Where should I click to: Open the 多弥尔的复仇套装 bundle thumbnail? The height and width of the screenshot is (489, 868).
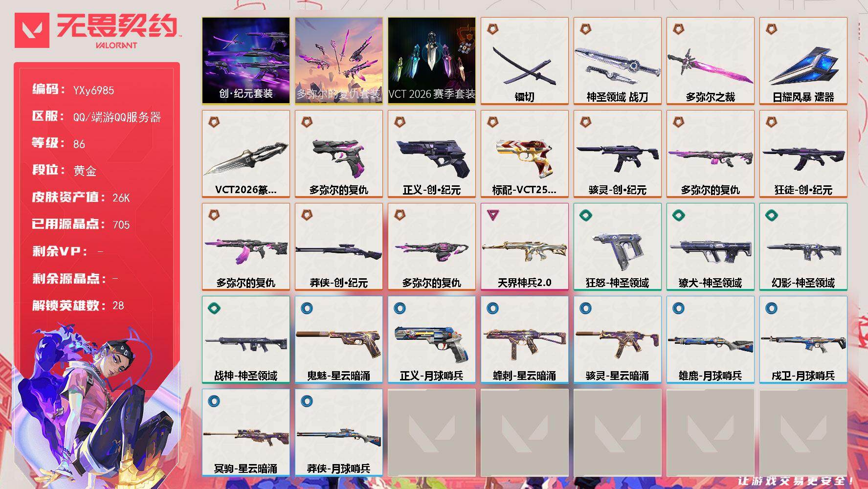tap(339, 61)
